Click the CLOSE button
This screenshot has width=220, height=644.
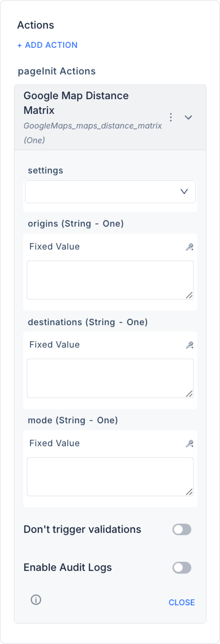(182, 602)
